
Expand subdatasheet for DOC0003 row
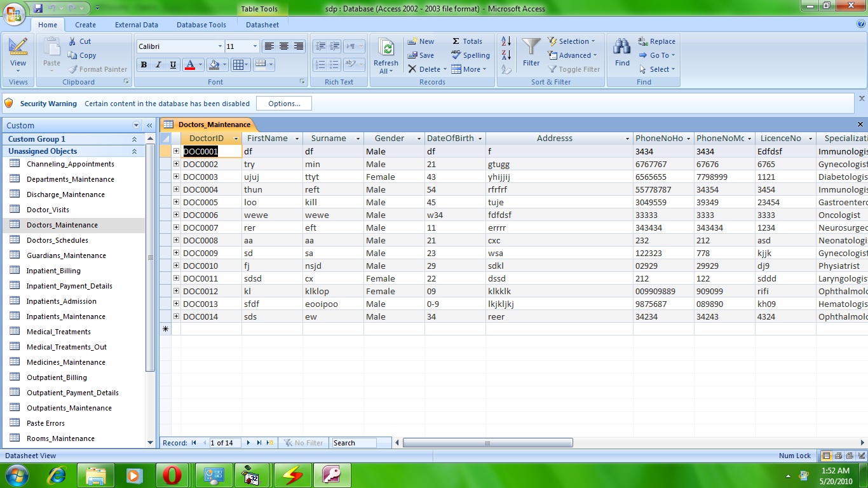(176, 177)
